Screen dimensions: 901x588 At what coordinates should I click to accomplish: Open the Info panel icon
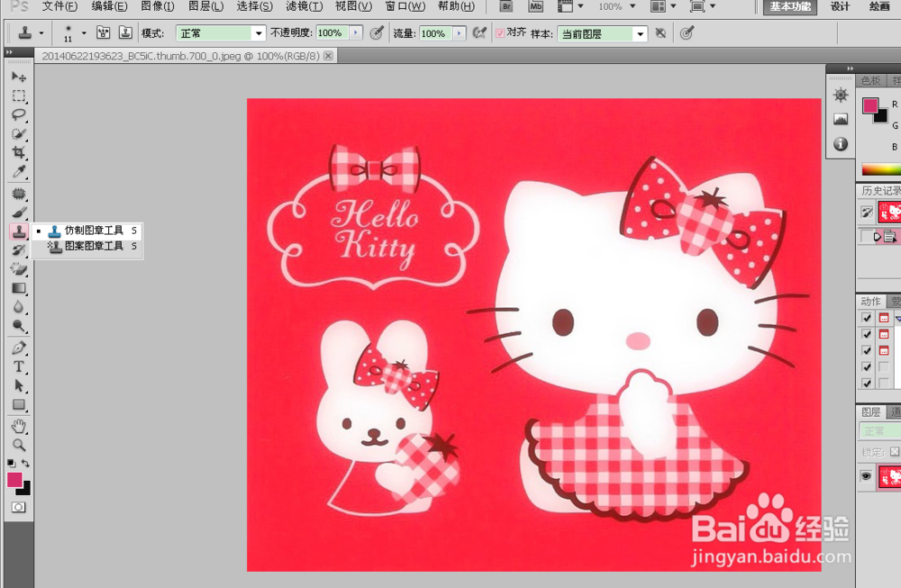click(x=841, y=143)
